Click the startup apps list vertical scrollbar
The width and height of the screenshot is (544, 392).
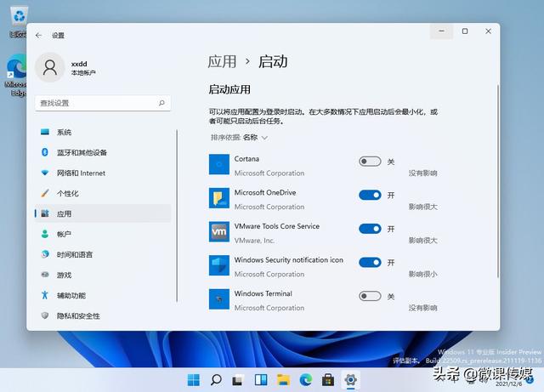(498, 180)
